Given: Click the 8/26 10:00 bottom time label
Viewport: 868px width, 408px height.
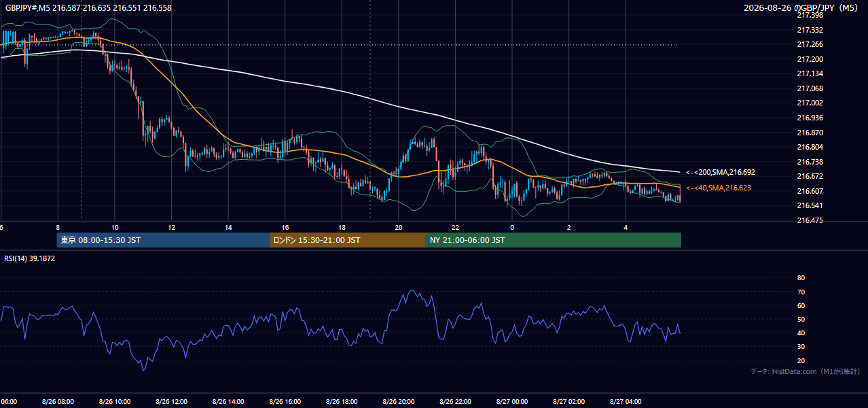Looking at the screenshot, I should (x=115, y=401).
